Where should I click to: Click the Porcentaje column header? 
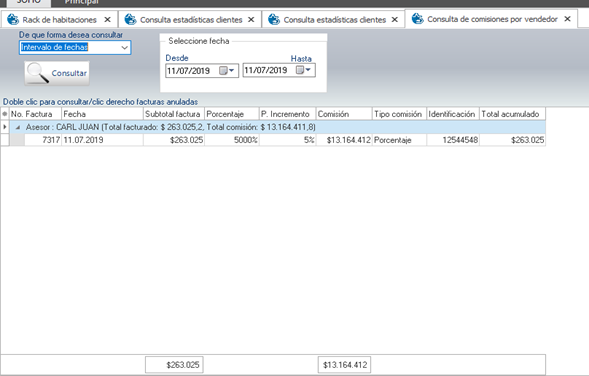[232, 114]
